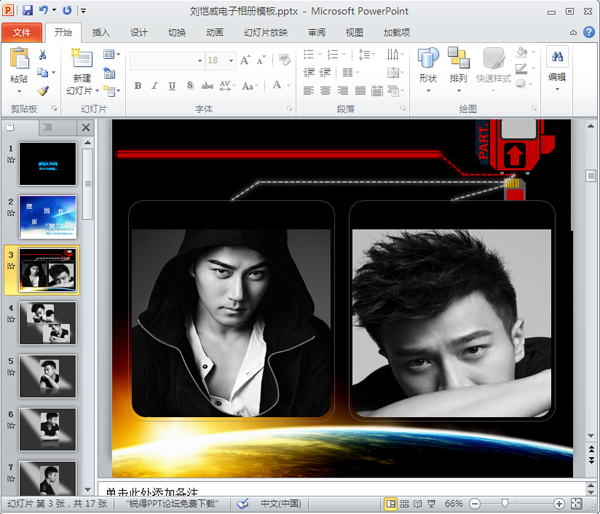
Task: Open Character Spacing AV dropdown
Action: pos(227,86)
